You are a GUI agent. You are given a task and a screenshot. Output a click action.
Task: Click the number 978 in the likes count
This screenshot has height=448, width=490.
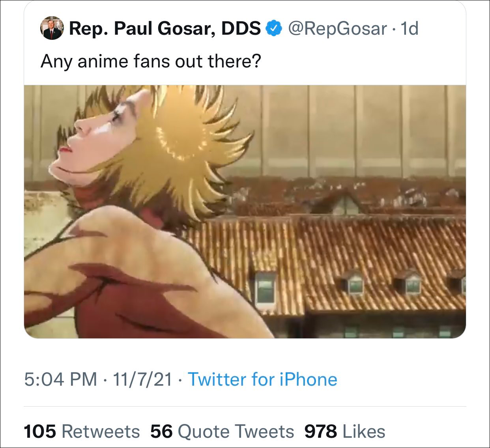tap(320, 431)
